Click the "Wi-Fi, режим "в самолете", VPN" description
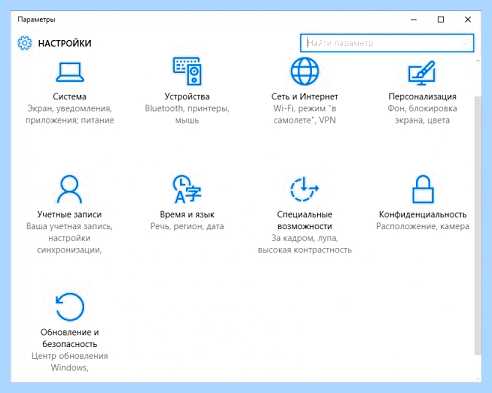Image resolution: width=492 pixels, height=393 pixels. [x=305, y=114]
